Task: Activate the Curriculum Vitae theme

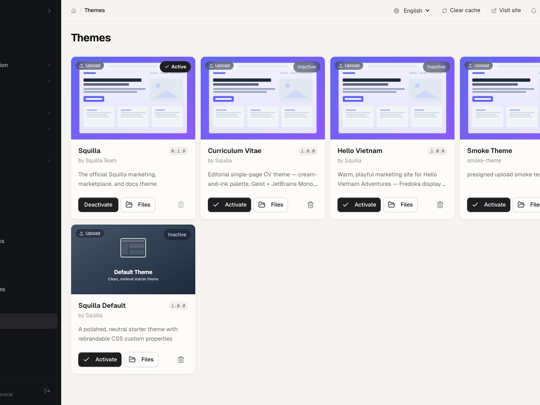Action: click(x=229, y=205)
